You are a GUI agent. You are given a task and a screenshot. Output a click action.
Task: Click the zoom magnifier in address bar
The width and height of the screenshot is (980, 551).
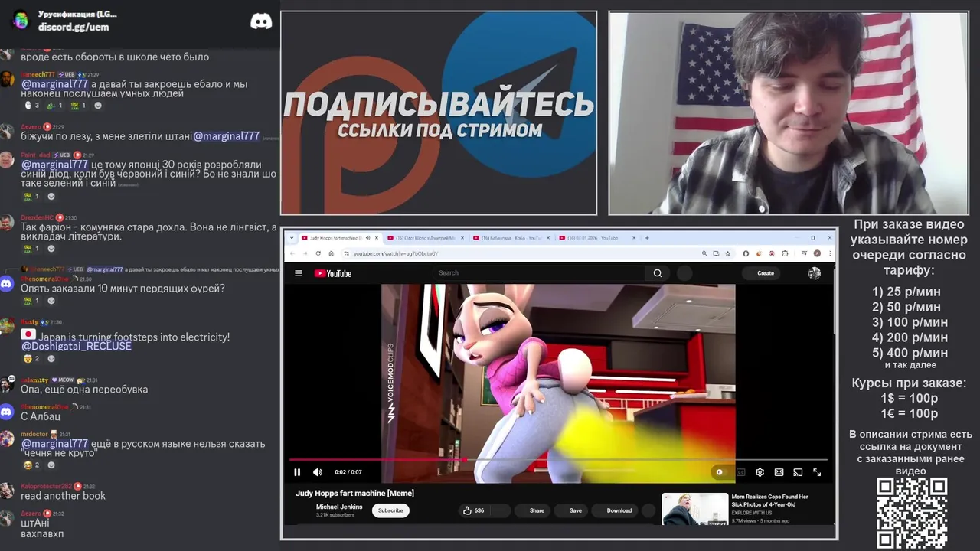point(704,253)
